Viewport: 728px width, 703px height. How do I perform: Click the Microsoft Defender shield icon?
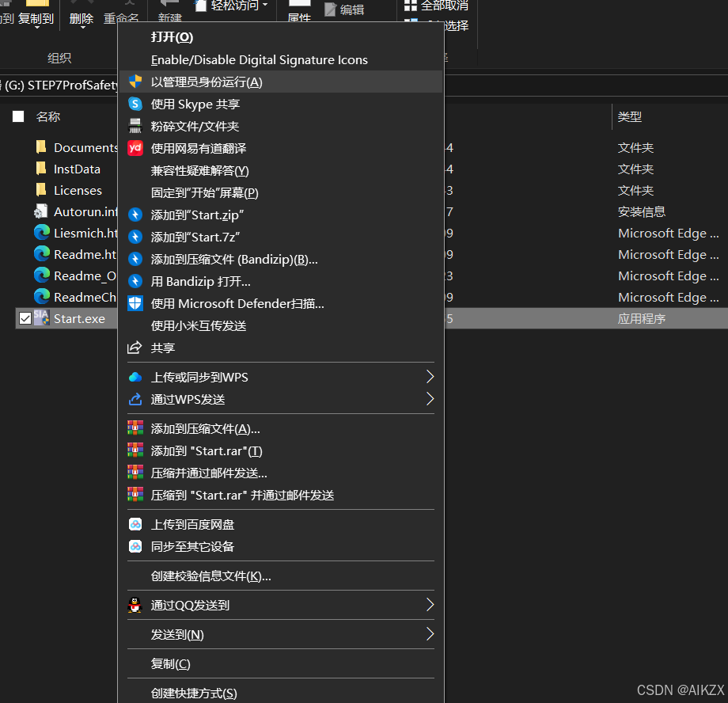(x=135, y=303)
